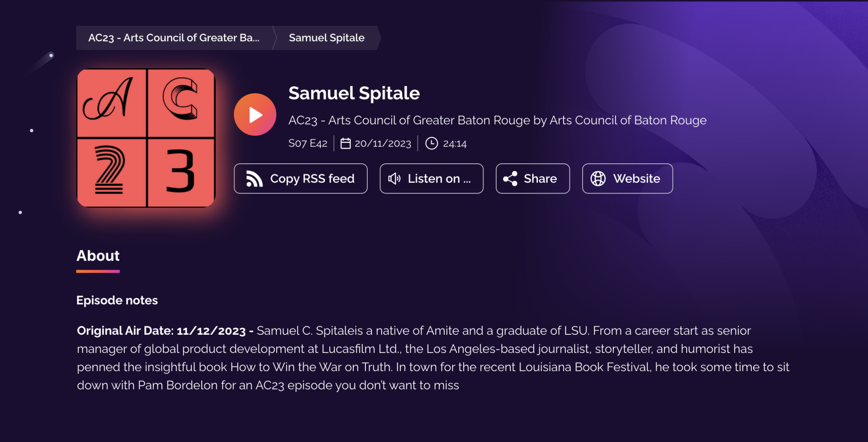Screen dimensions: 868x442
Task: Play the Samuel Spitale episode
Action: pos(255,114)
